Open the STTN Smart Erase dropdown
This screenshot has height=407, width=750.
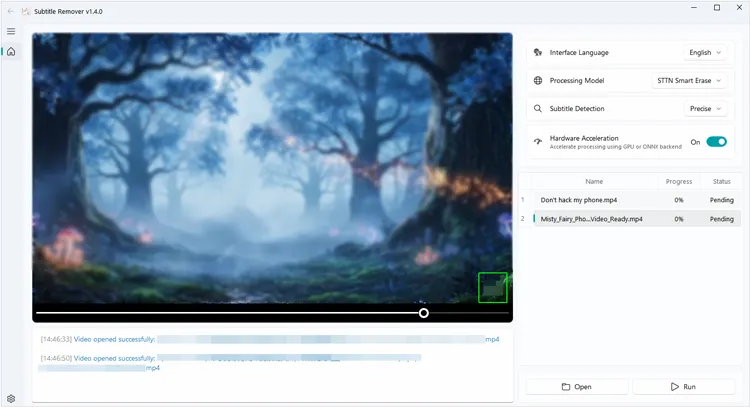689,80
